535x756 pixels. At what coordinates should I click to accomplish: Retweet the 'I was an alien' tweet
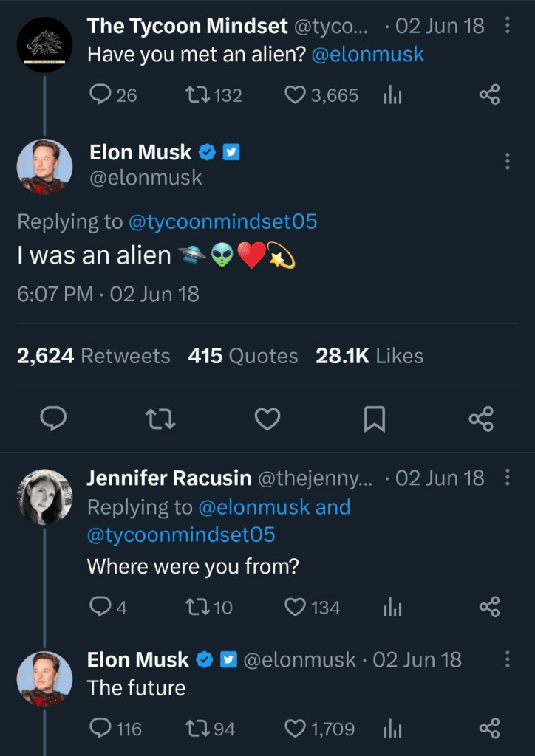160,419
